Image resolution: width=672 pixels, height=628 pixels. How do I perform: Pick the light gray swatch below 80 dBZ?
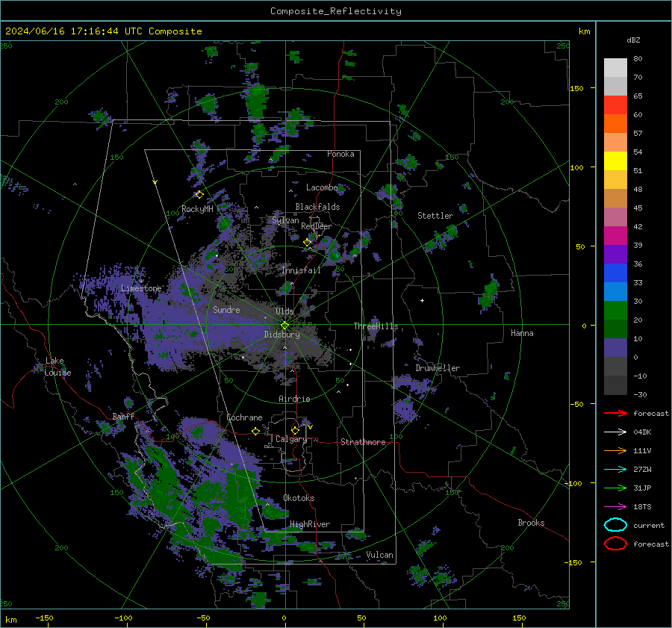pyautogui.click(x=615, y=67)
